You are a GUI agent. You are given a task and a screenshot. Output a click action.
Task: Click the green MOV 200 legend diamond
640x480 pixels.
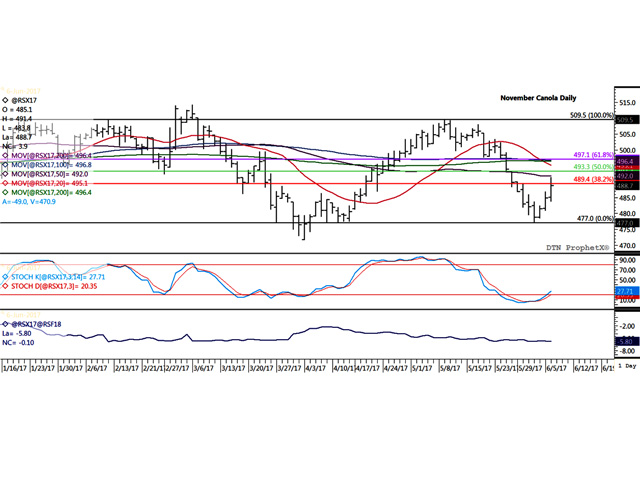click(5, 193)
